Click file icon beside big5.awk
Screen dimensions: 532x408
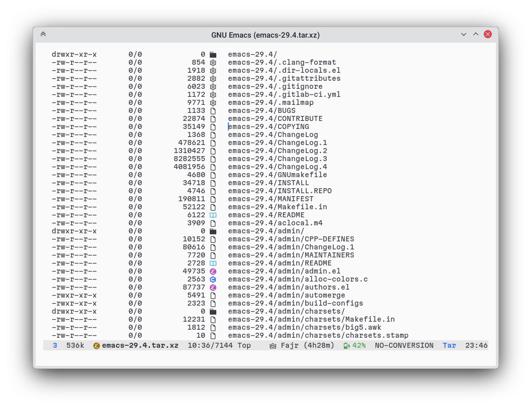213,328
